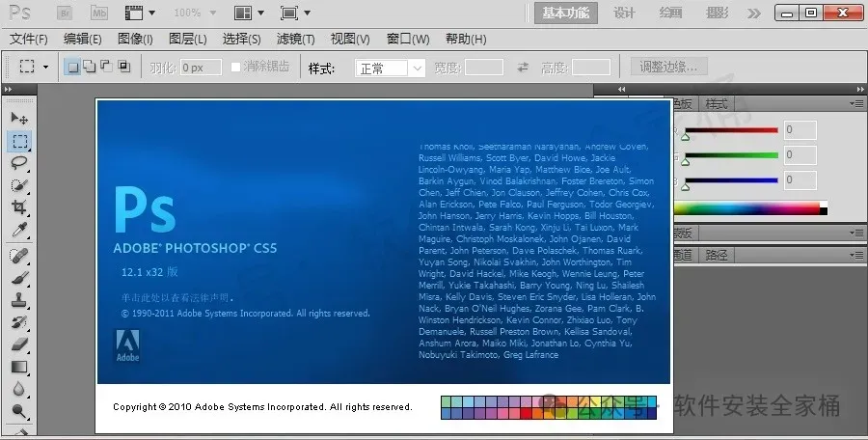Select the Lasso tool

click(19, 163)
